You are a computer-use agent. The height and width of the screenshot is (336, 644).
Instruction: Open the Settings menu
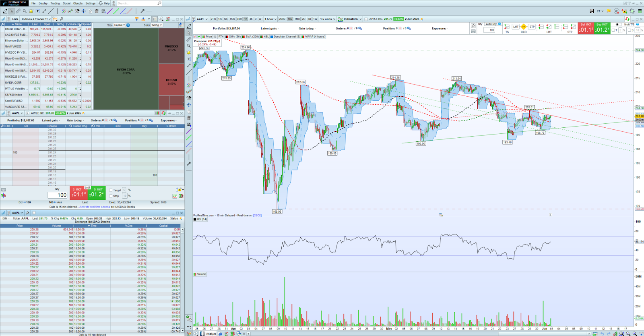click(x=91, y=3)
